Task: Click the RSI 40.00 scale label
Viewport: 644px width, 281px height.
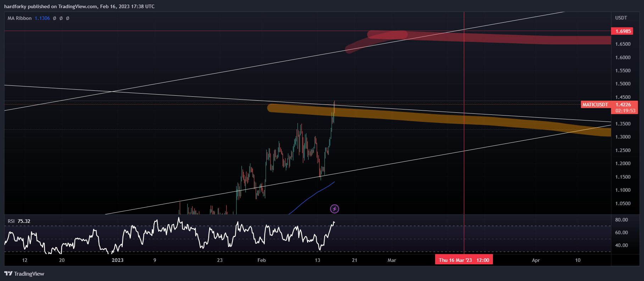Action: click(621, 245)
